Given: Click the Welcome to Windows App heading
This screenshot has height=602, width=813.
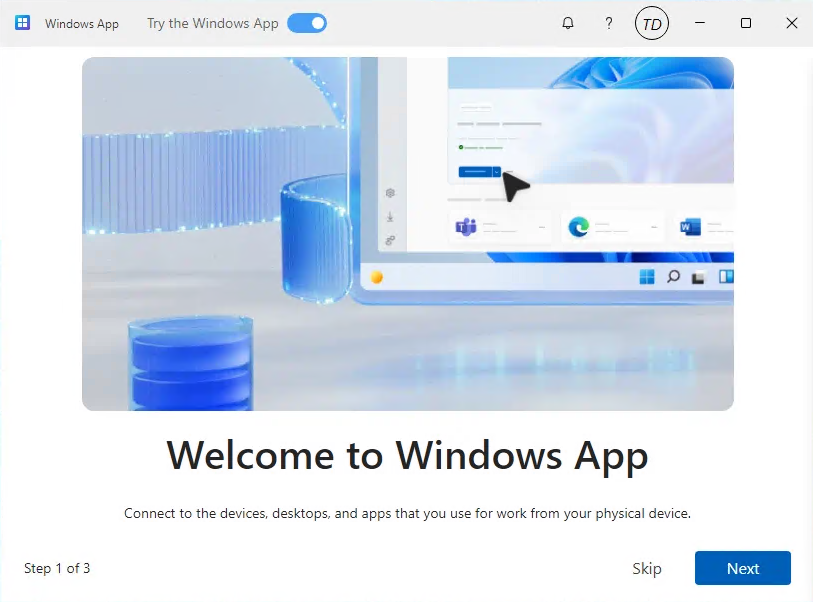Looking at the screenshot, I should (407, 455).
